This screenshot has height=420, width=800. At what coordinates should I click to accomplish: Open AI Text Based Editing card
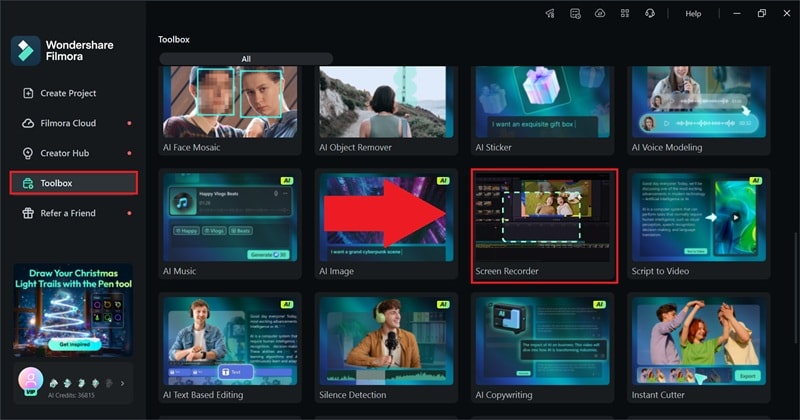[230, 348]
